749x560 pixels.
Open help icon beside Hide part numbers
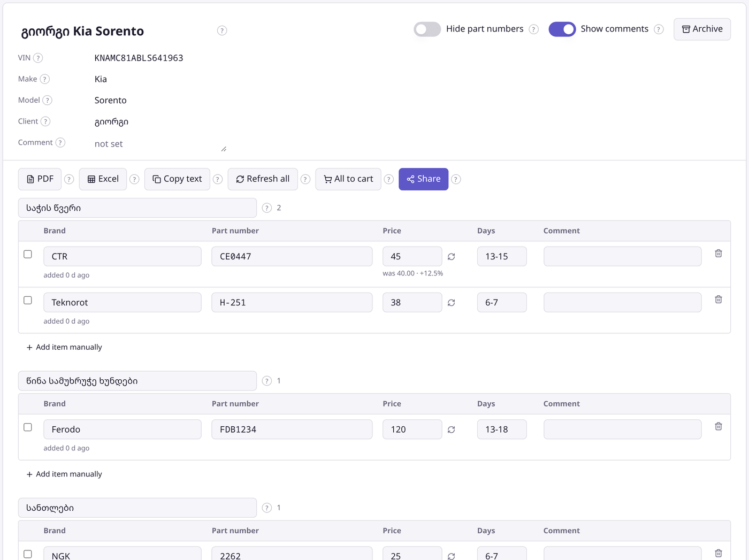pyautogui.click(x=534, y=29)
